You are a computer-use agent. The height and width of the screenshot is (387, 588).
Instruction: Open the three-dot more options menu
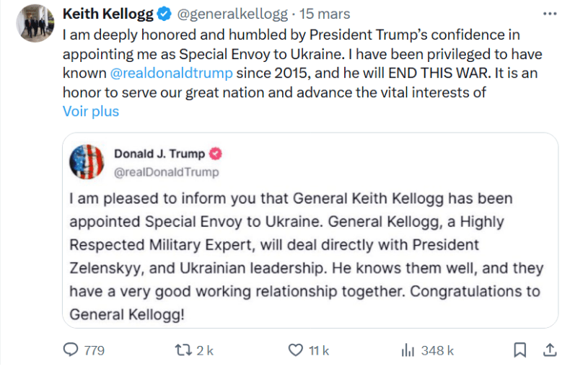pyautogui.click(x=550, y=14)
